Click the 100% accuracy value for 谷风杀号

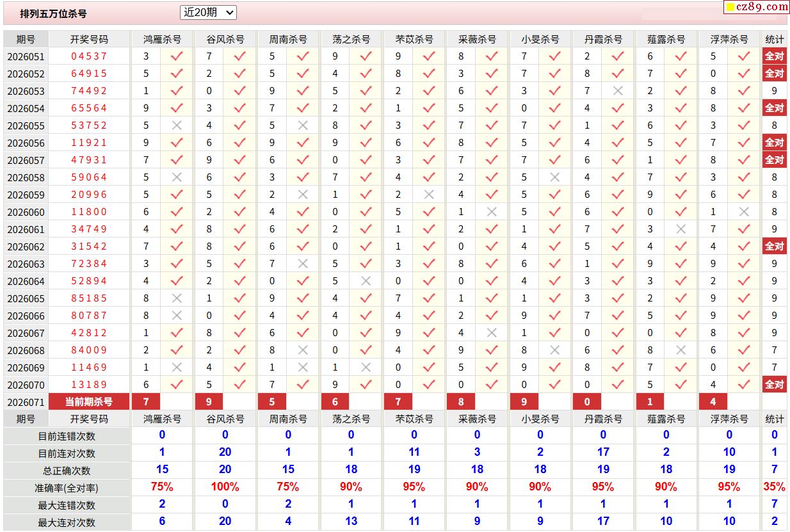225,487
